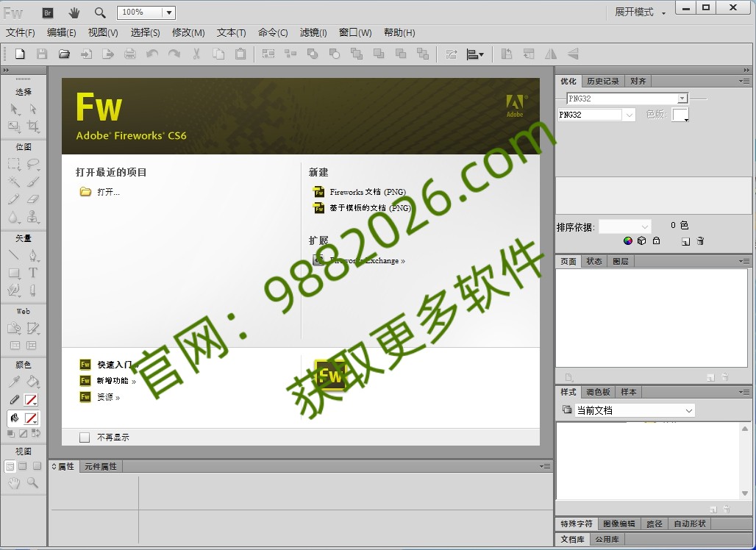The image size is (756, 550).
Task: Switch to standard screen mode
Action: pyautogui.click(x=9, y=466)
